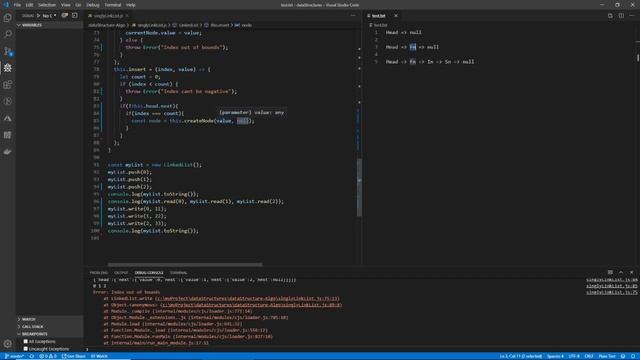This screenshot has width=640, height=360.
Task: Open the Selection menu
Action: (47, 5)
